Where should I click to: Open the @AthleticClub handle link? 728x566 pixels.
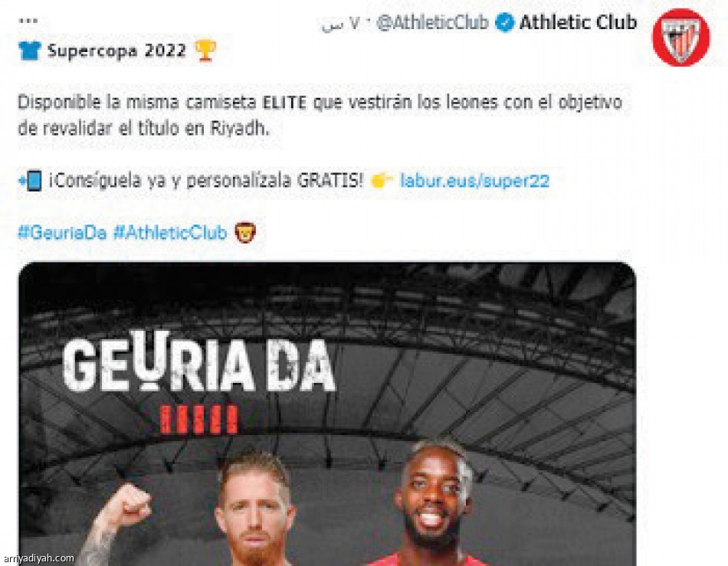pos(431,22)
